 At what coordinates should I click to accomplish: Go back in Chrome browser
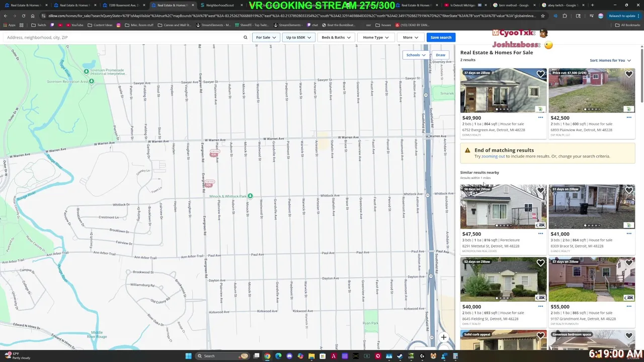[x=6, y=16]
